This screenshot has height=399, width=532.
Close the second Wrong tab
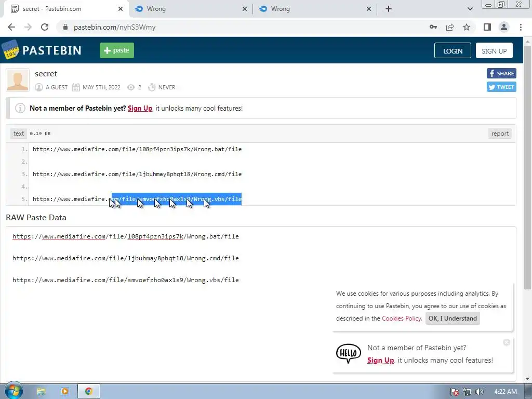pyautogui.click(x=369, y=9)
